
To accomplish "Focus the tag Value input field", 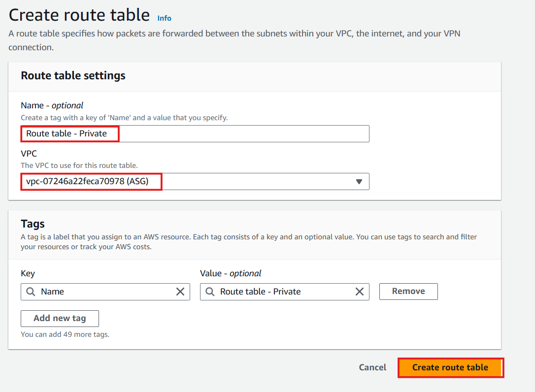I will pyautogui.click(x=285, y=292).
